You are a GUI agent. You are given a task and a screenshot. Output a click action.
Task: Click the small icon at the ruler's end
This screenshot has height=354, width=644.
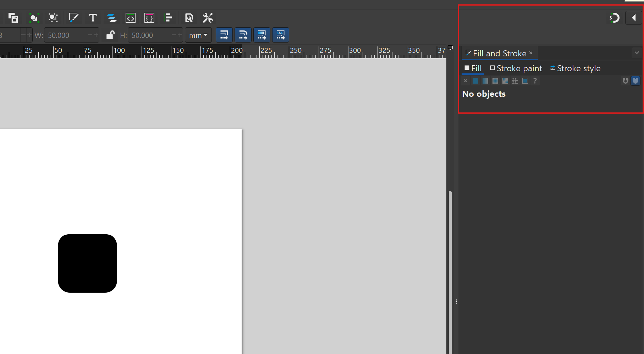[450, 47]
